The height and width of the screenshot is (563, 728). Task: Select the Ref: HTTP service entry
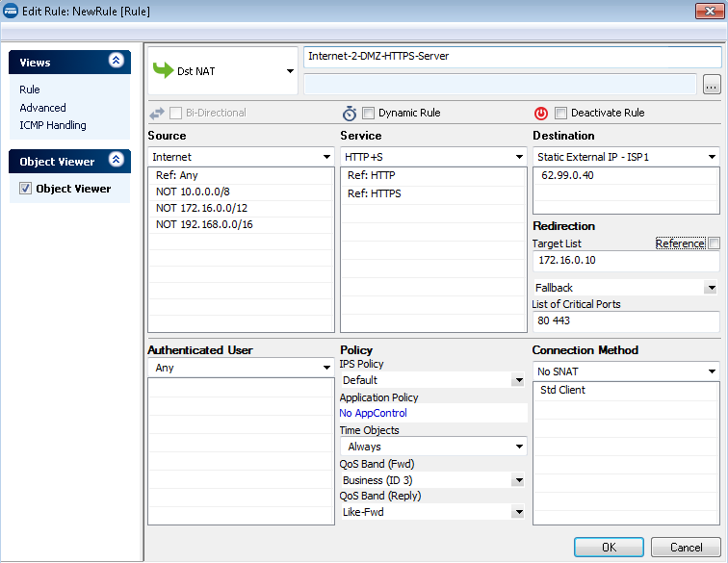click(x=433, y=175)
